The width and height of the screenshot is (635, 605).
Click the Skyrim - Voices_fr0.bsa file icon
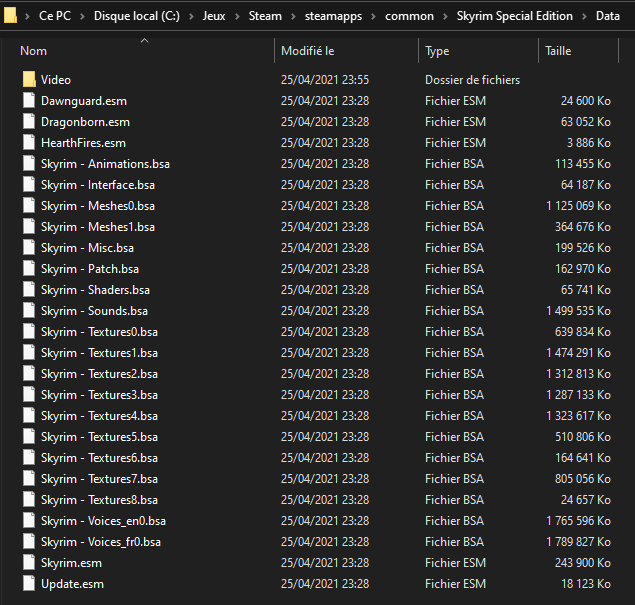29,542
